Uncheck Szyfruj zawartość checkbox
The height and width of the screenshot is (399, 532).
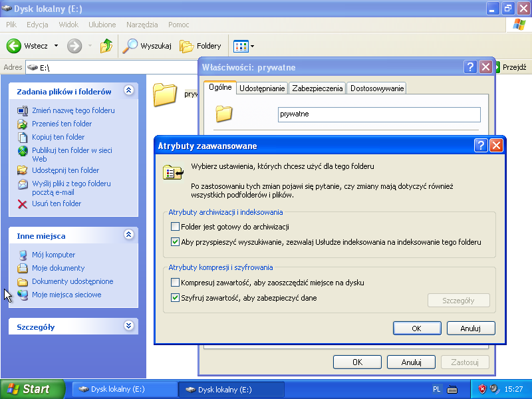(175, 298)
